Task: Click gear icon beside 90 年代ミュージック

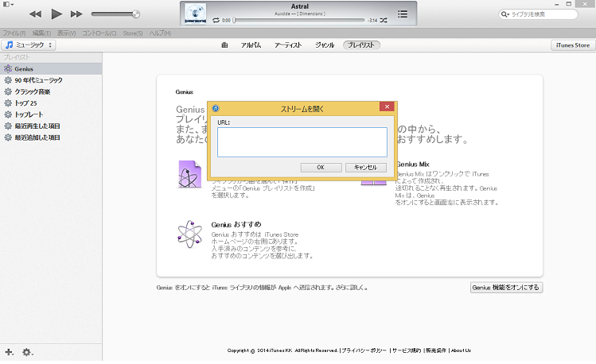Action: (8, 80)
